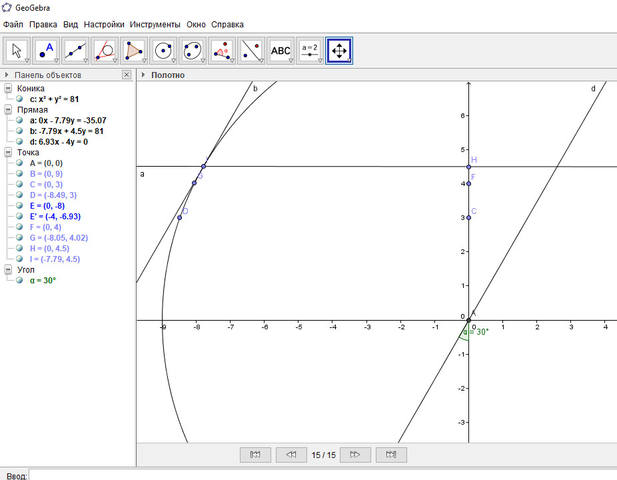Collapse the Коника group

pos(8,88)
